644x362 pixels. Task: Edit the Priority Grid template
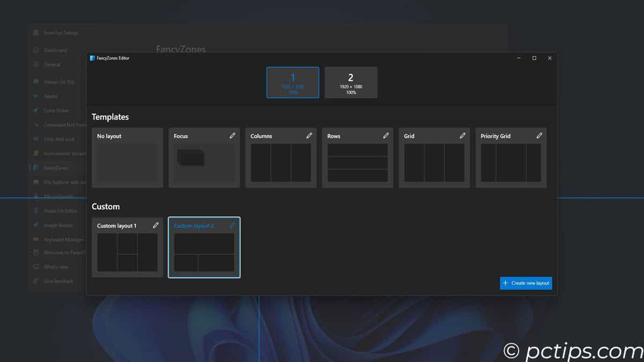tap(539, 136)
